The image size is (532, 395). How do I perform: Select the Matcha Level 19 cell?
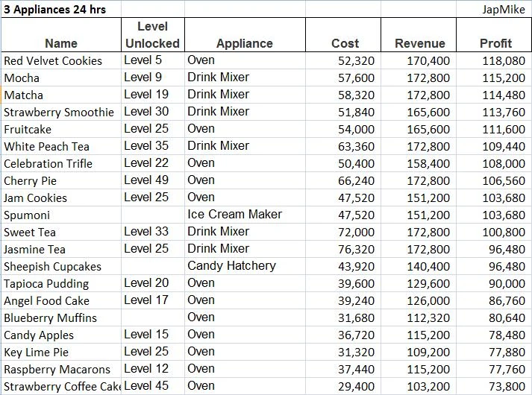coord(153,95)
